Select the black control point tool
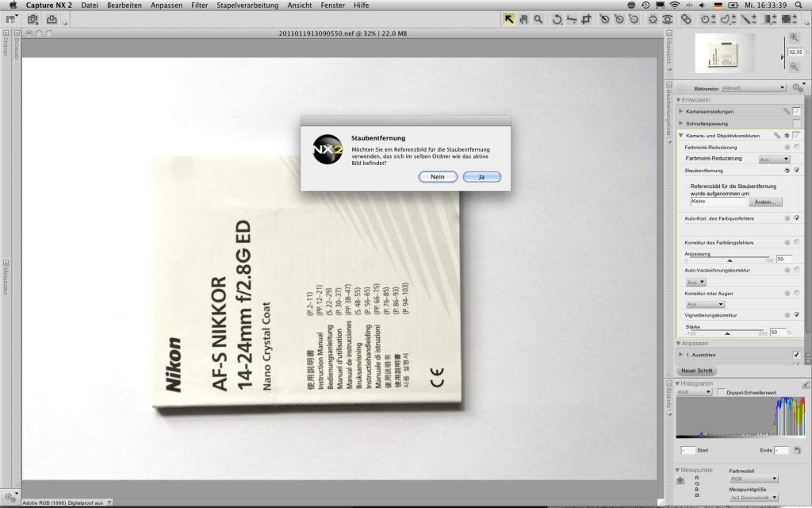 pyautogui.click(x=604, y=19)
